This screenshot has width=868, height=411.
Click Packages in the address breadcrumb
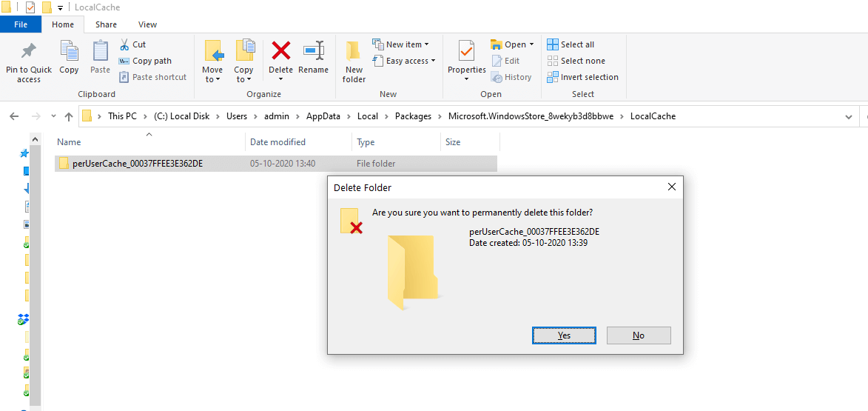pyautogui.click(x=413, y=116)
